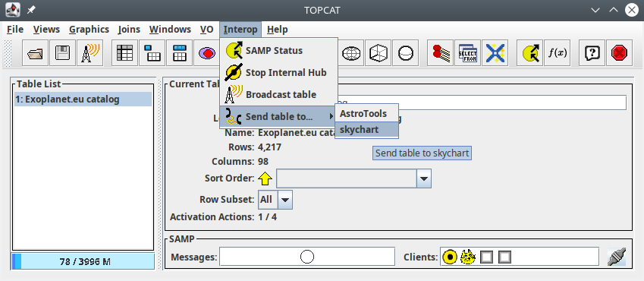644x281 pixels.
Task: Click the yellow sort direction arrow
Action: pyautogui.click(x=265, y=178)
